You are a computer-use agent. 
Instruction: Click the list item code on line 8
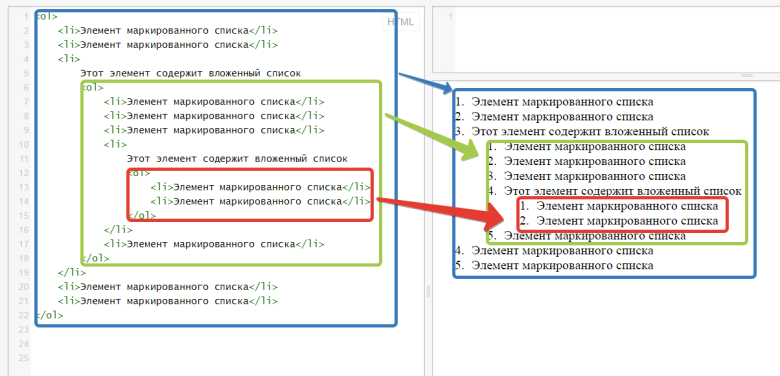click(x=214, y=116)
